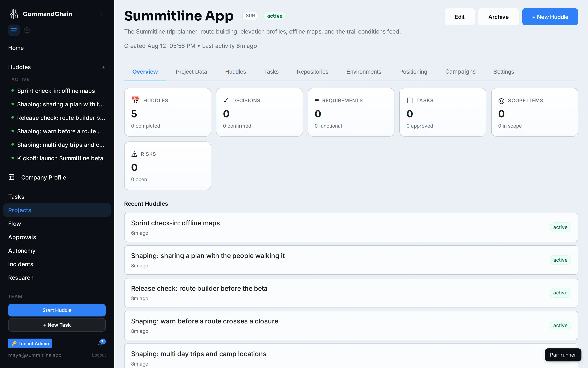Click the Logout link
Screen dimensions: 588x368
pos(99,355)
